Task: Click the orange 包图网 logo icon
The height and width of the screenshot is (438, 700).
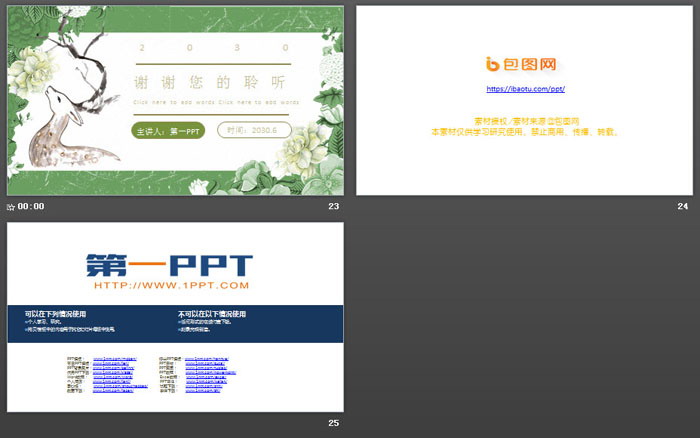Action: (x=492, y=64)
